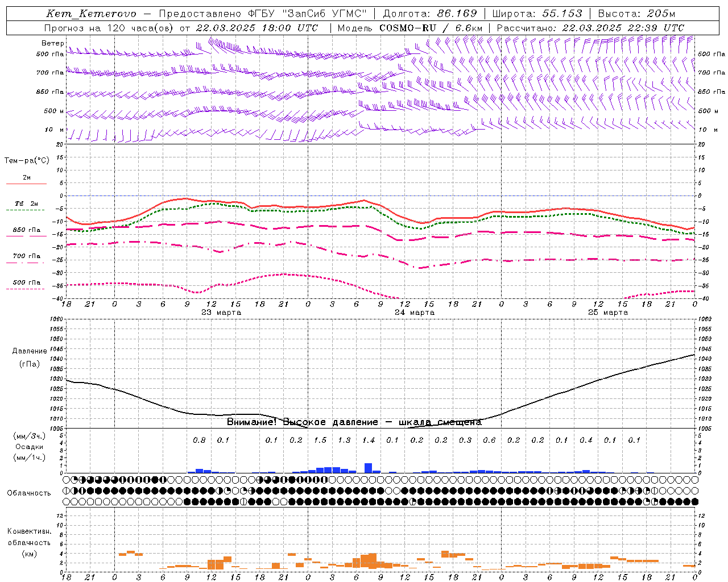The height and width of the screenshot is (582, 728).
Task: Click the forecast start text Прогноз на 120 часа(ов)
Action: click(110, 28)
